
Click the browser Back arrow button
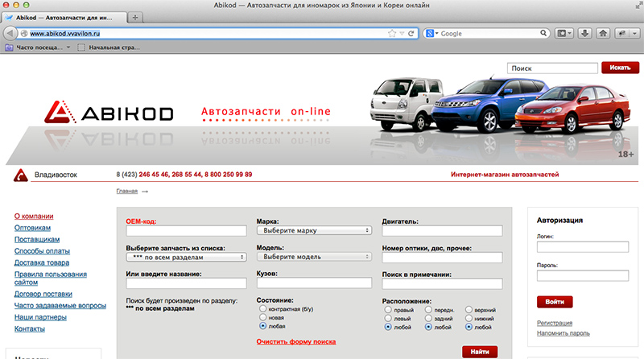click(11, 34)
